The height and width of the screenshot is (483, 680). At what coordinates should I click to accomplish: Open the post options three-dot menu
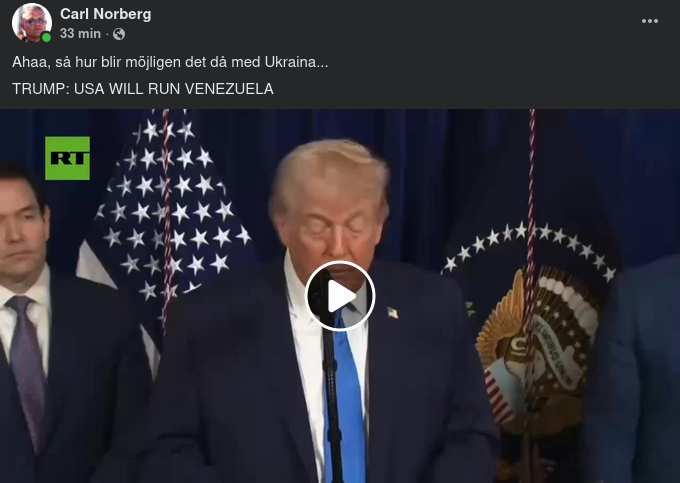coord(650,21)
